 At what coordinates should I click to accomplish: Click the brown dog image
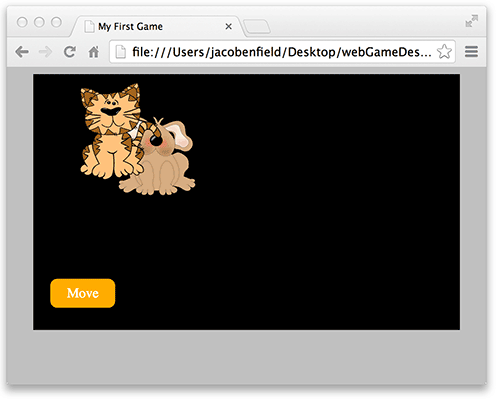tap(158, 157)
